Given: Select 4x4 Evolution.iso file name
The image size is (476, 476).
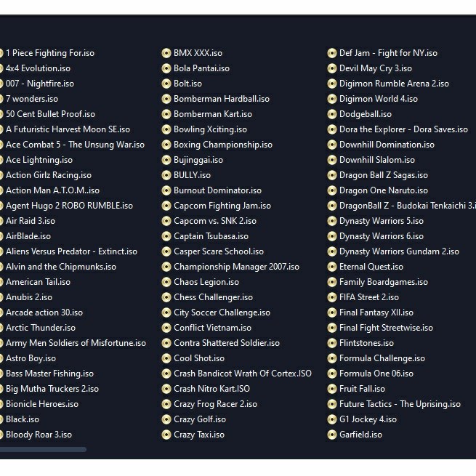Looking at the screenshot, I should (38, 68).
